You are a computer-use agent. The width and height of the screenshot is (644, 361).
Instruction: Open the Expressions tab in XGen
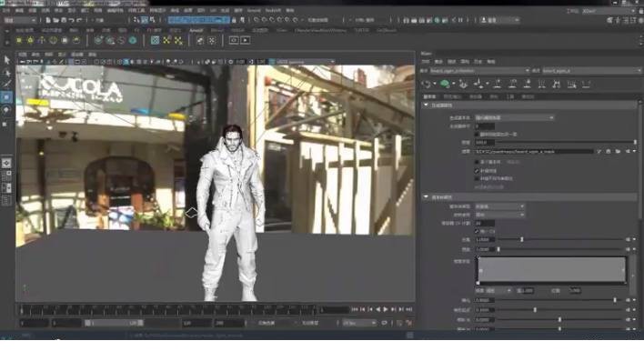[528, 97]
